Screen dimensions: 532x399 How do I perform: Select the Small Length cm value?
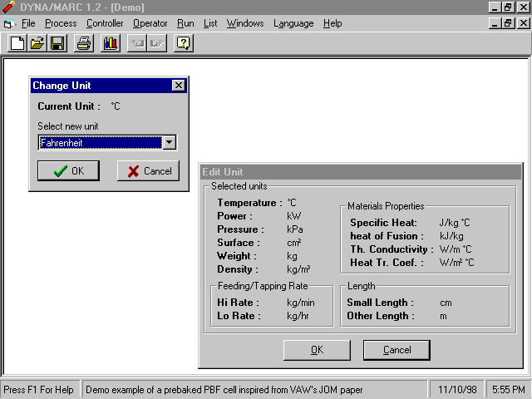(x=446, y=303)
